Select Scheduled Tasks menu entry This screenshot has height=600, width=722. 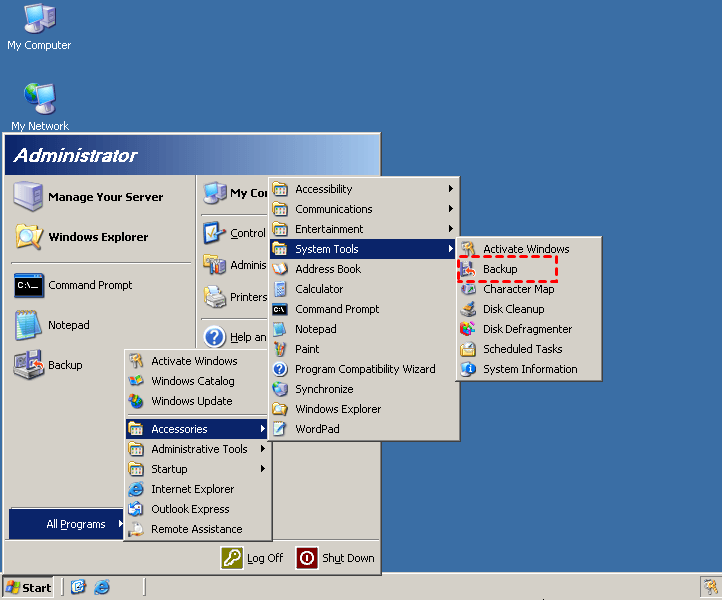(522, 349)
